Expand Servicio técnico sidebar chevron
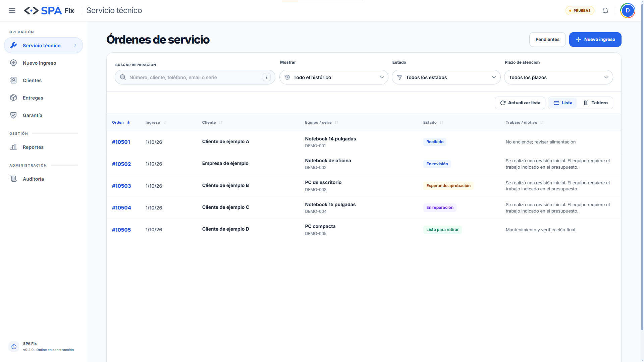The width and height of the screenshot is (644, 362). point(75,45)
